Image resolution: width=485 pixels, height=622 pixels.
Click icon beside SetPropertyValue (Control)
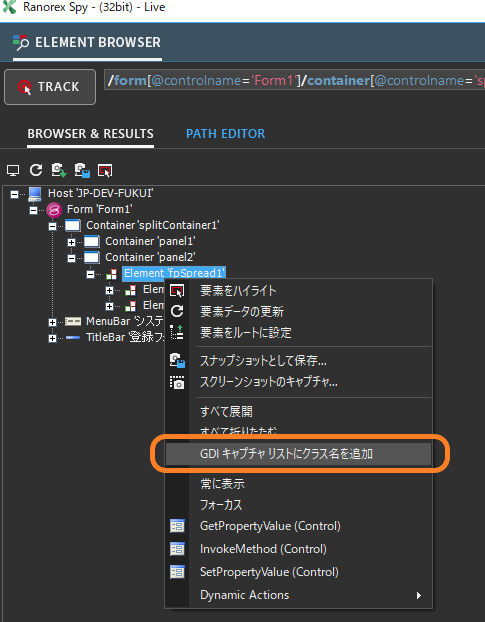click(x=177, y=572)
